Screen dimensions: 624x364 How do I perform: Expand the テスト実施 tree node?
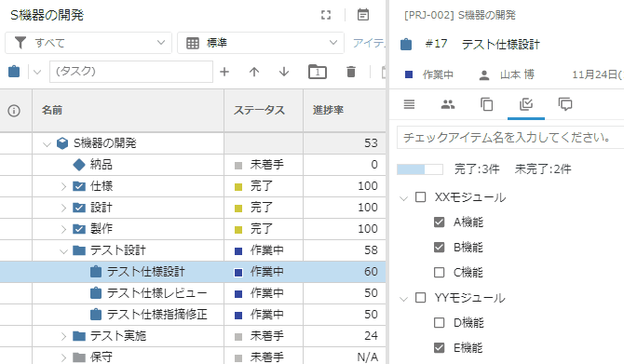[63, 337]
